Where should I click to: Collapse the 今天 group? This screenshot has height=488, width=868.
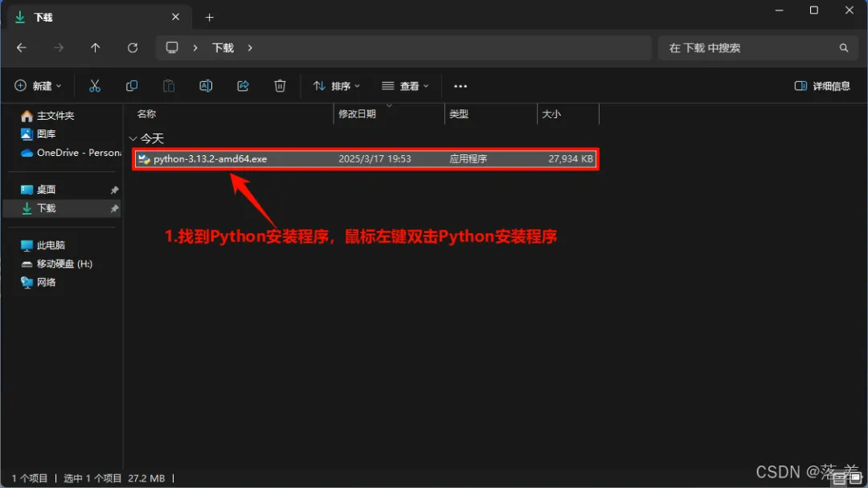133,138
